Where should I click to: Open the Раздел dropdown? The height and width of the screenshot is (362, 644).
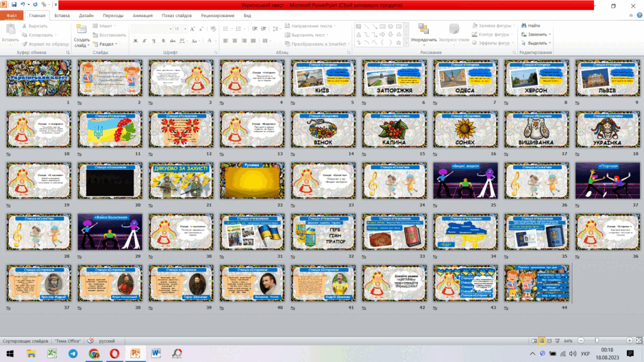tap(105, 44)
